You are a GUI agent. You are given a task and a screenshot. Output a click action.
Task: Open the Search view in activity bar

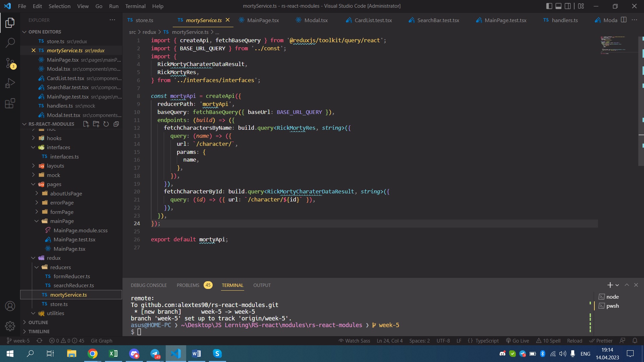coord(10,43)
